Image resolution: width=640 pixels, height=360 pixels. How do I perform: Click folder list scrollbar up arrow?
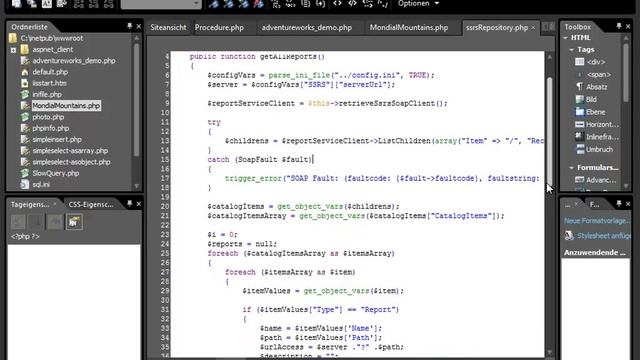(x=136, y=38)
